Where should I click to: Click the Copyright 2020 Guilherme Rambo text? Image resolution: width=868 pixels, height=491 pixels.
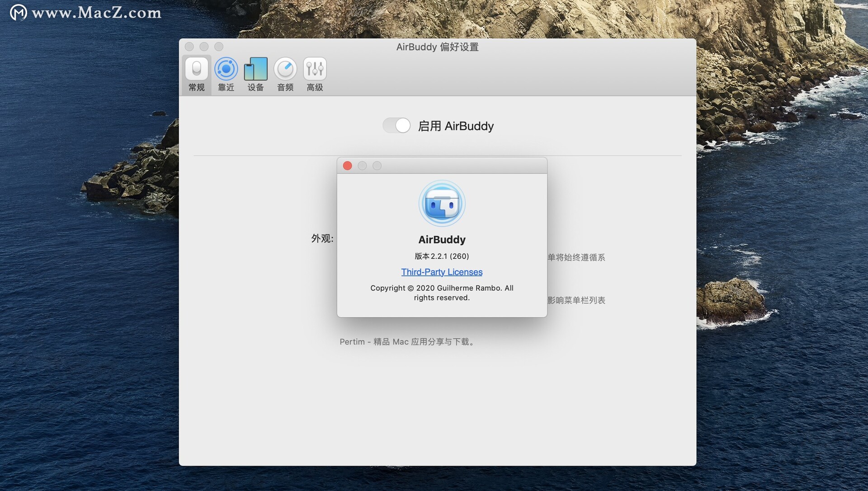[x=442, y=293]
